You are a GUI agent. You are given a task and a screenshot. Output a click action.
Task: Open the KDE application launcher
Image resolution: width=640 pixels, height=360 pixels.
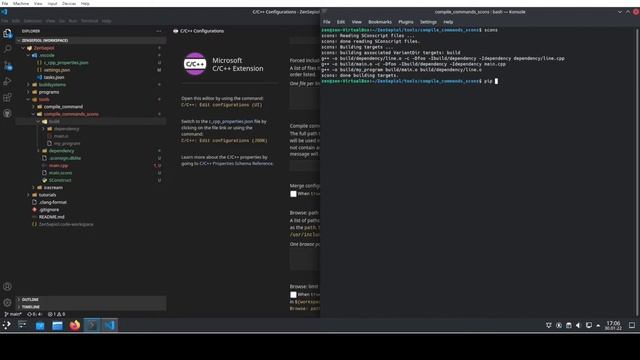(7, 325)
